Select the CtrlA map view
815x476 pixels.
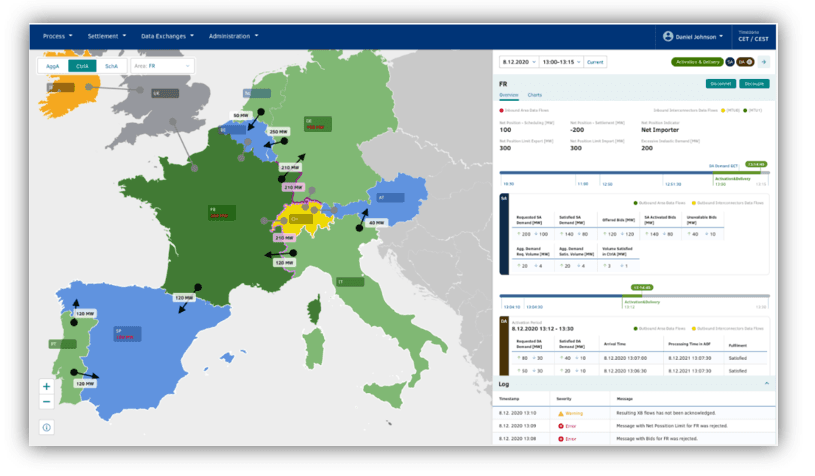tap(82, 66)
